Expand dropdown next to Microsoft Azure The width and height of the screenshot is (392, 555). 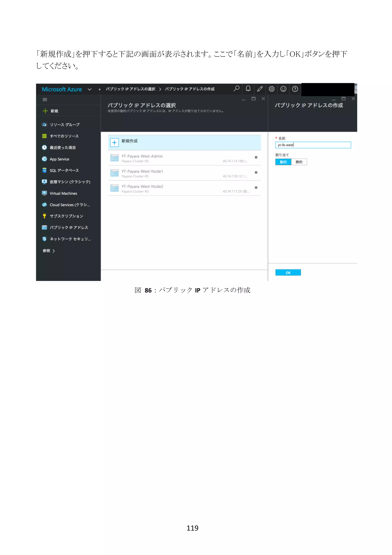pos(90,89)
